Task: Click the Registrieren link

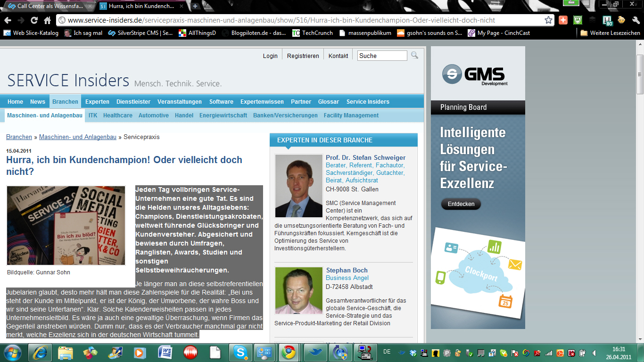Action: pos(303,56)
